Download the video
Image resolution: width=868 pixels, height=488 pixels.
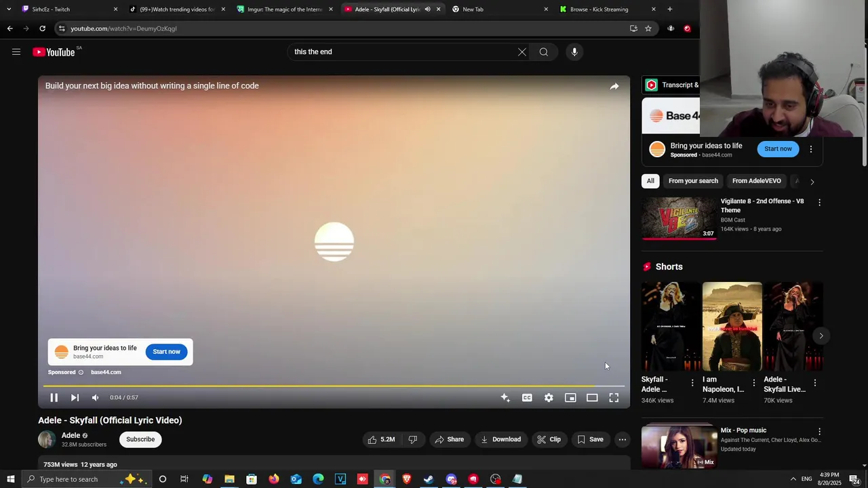pyautogui.click(x=501, y=439)
